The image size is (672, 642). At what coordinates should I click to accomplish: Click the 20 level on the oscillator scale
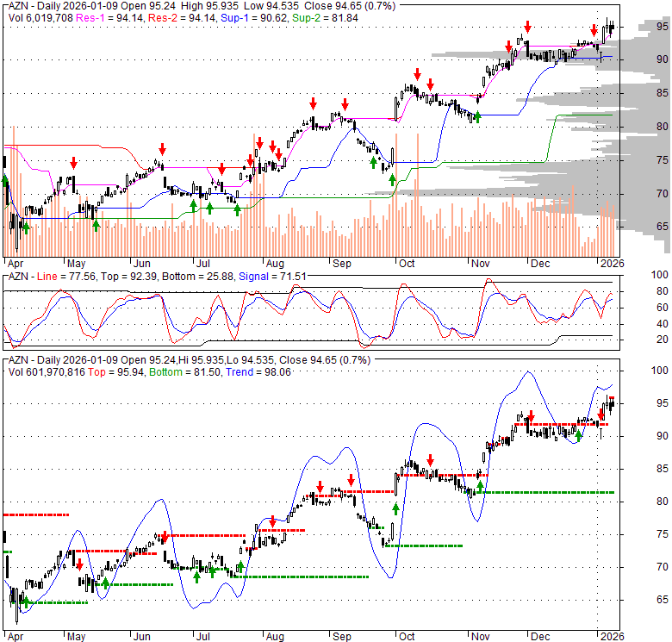pos(663,340)
